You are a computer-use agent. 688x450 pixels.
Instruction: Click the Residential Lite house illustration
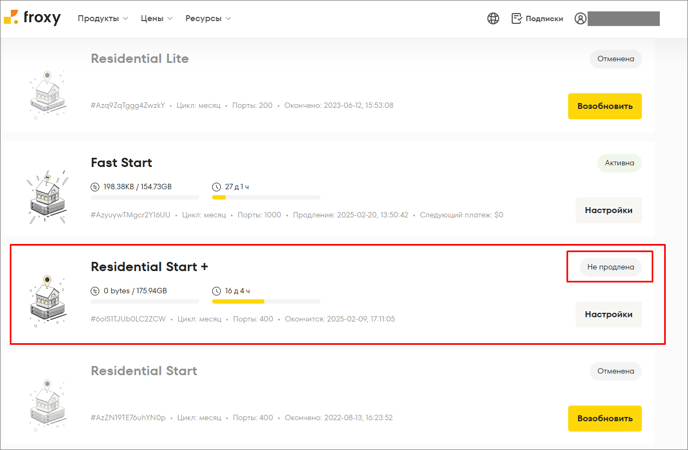pos(47,94)
